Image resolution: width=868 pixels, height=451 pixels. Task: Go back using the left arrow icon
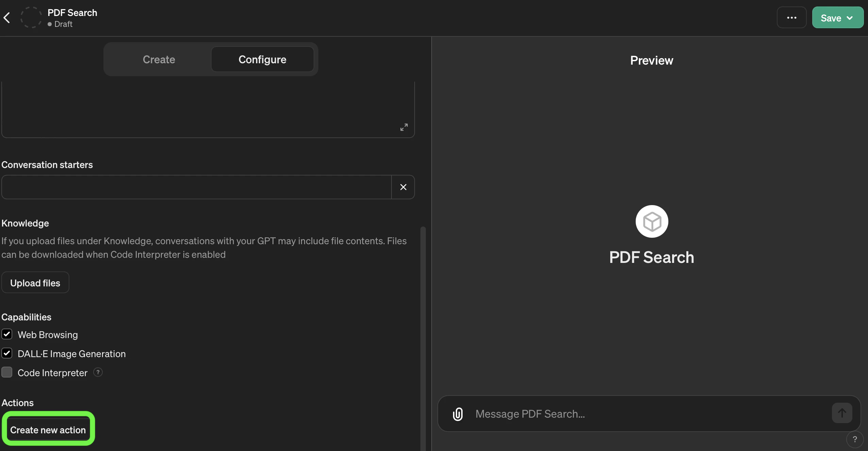tap(7, 18)
